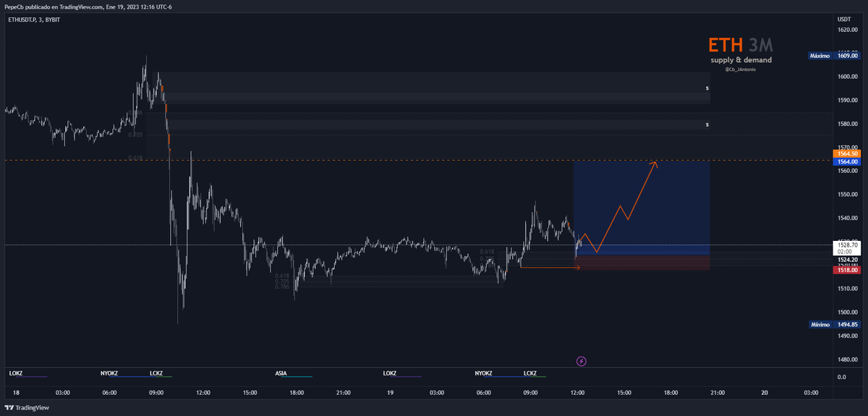Click the 1590.00 price axis label
Screen dimensions: 868x416
coord(847,101)
